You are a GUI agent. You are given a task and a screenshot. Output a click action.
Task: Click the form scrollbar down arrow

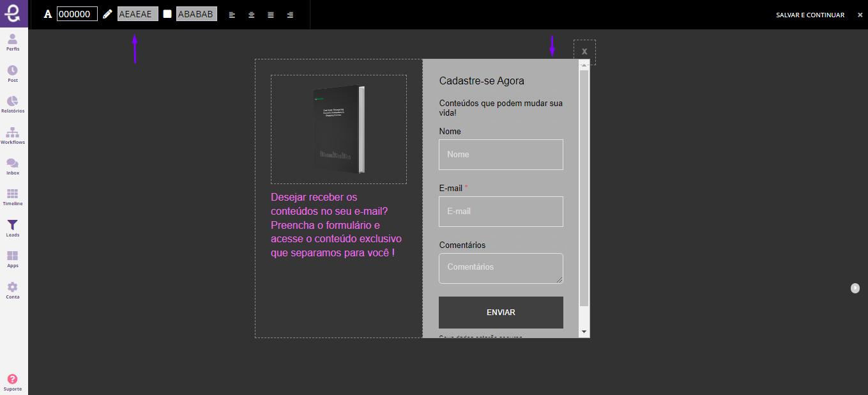[584, 332]
